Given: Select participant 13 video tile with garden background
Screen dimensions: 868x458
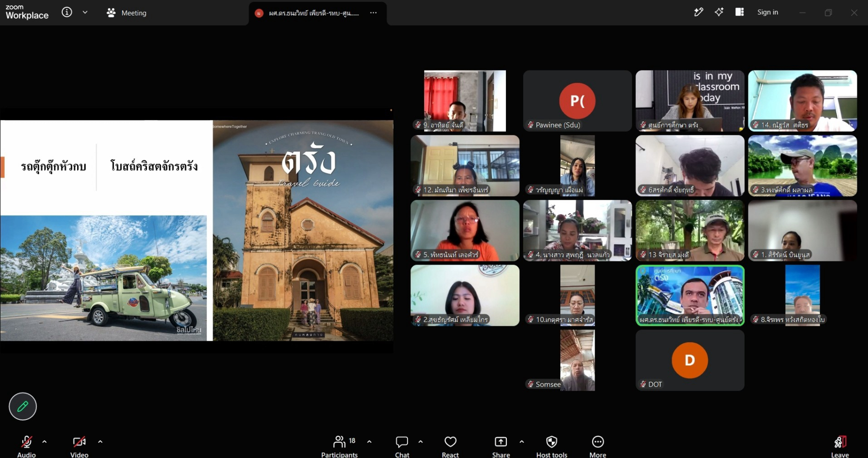Looking at the screenshot, I should click(690, 230).
